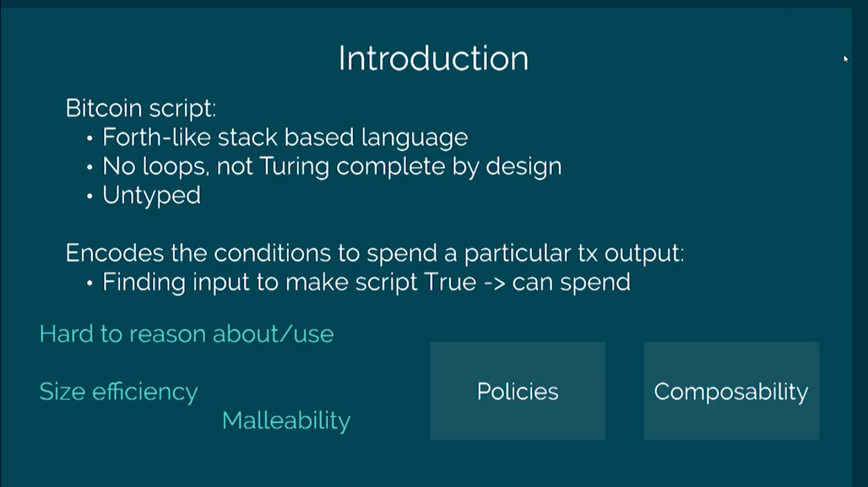Click the word Turing in second bullet
Image resolution: width=868 pixels, height=487 pixels.
coord(294,167)
